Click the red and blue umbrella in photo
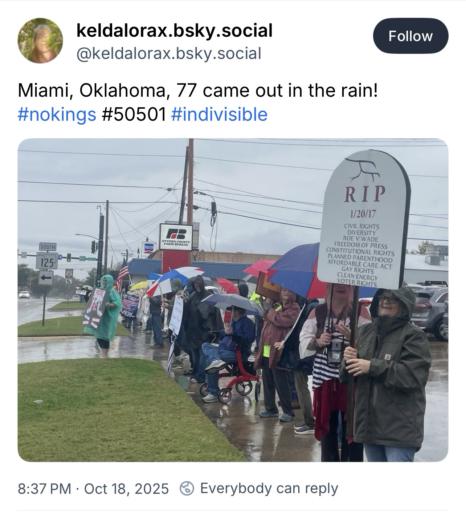 tap(297, 271)
